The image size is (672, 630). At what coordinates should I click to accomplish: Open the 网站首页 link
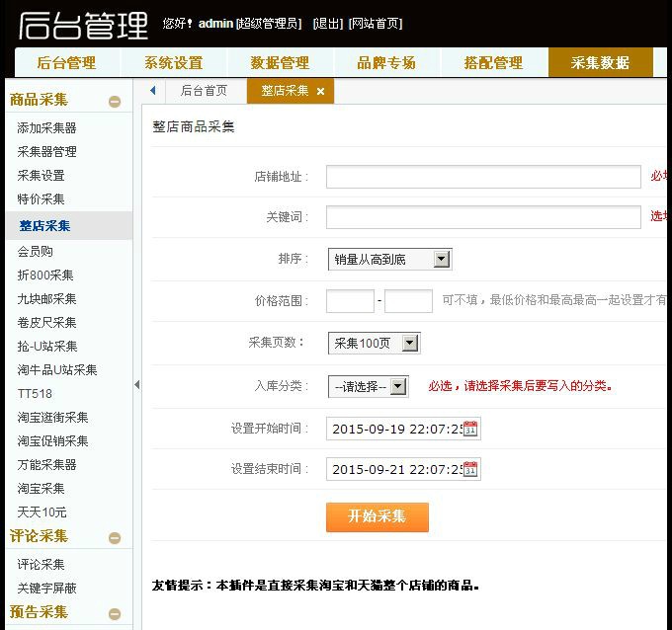pos(376,24)
